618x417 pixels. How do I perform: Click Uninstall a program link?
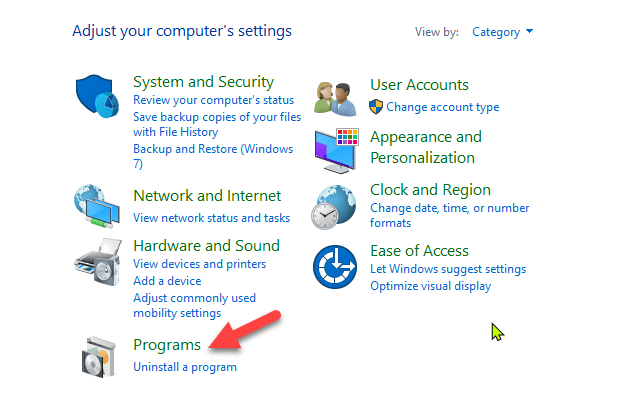[x=185, y=367]
